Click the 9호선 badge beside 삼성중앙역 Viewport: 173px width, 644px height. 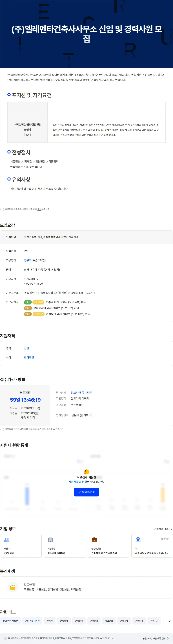tap(28, 308)
